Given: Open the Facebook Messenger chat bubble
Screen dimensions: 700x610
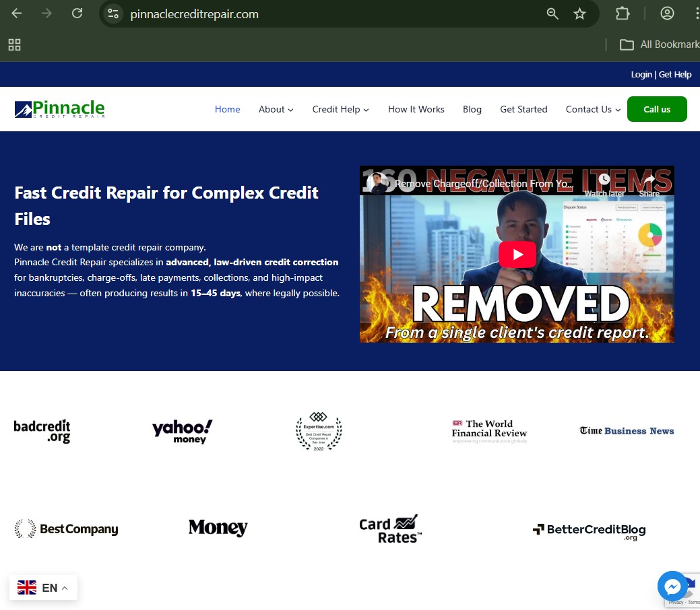Looking at the screenshot, I should coord(672,586).
